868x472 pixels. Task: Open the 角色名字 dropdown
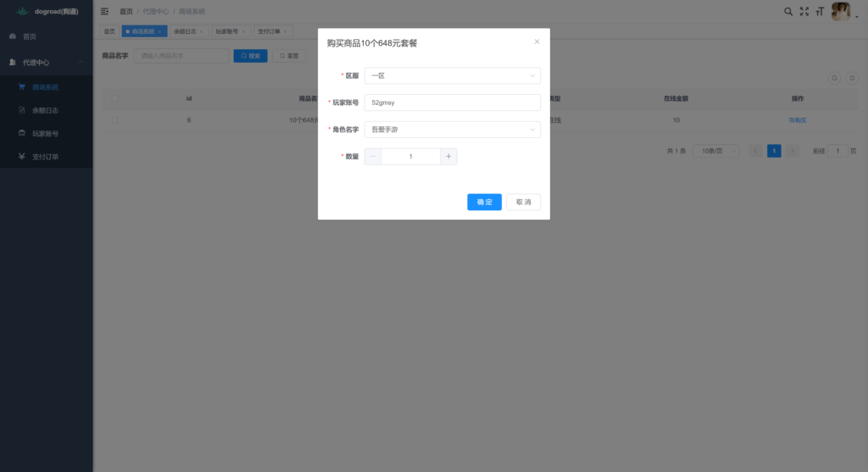click(453, 130)
